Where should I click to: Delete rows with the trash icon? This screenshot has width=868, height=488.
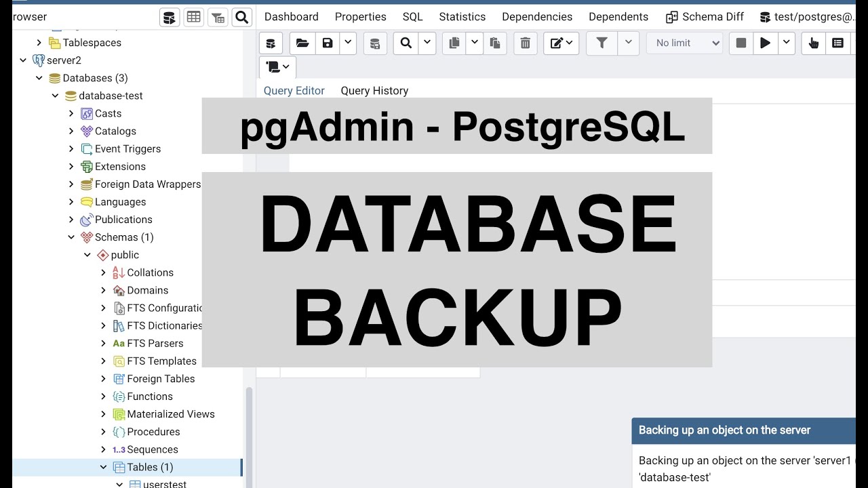click(526, 43)
